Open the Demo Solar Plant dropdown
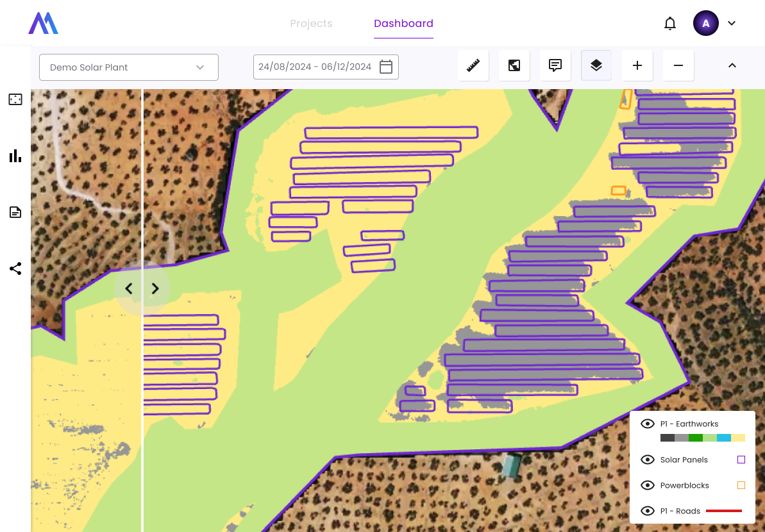Image resolution: width=765 pixels, height=532 pixels. [128, 67]
